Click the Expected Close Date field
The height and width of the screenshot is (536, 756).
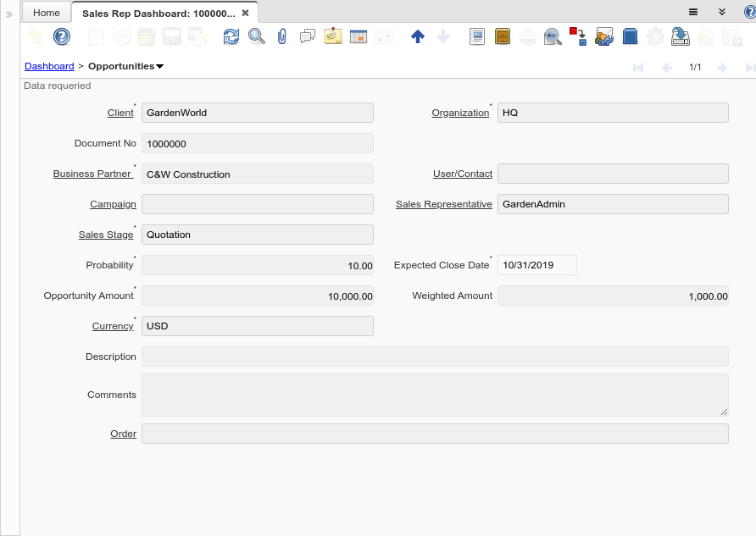[x=536, y=265]
